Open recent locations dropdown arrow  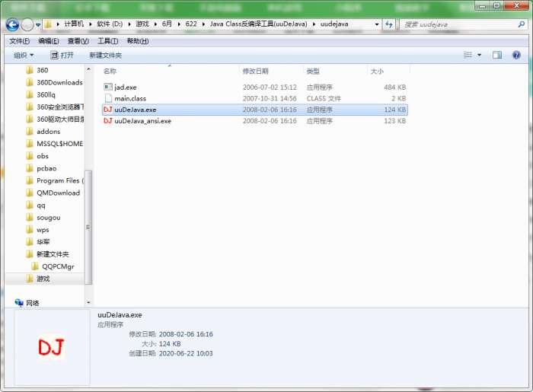click(x=38, y=25)
